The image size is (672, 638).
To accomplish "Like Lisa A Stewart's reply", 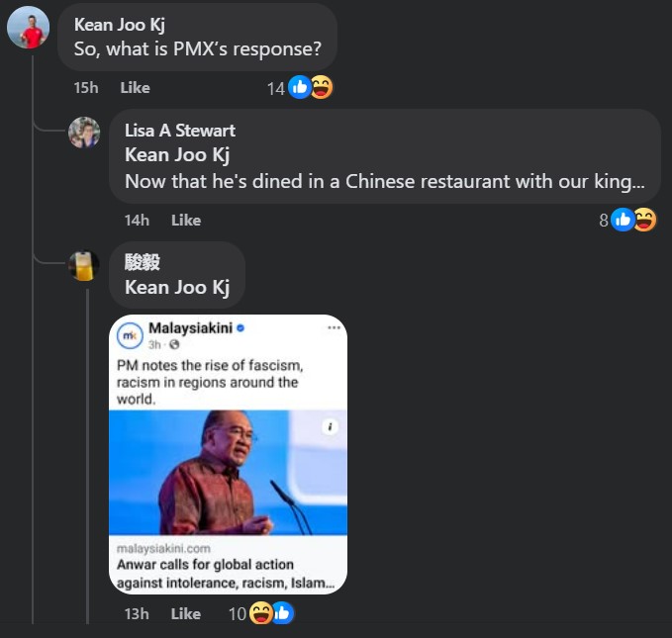I will point(185,220).
